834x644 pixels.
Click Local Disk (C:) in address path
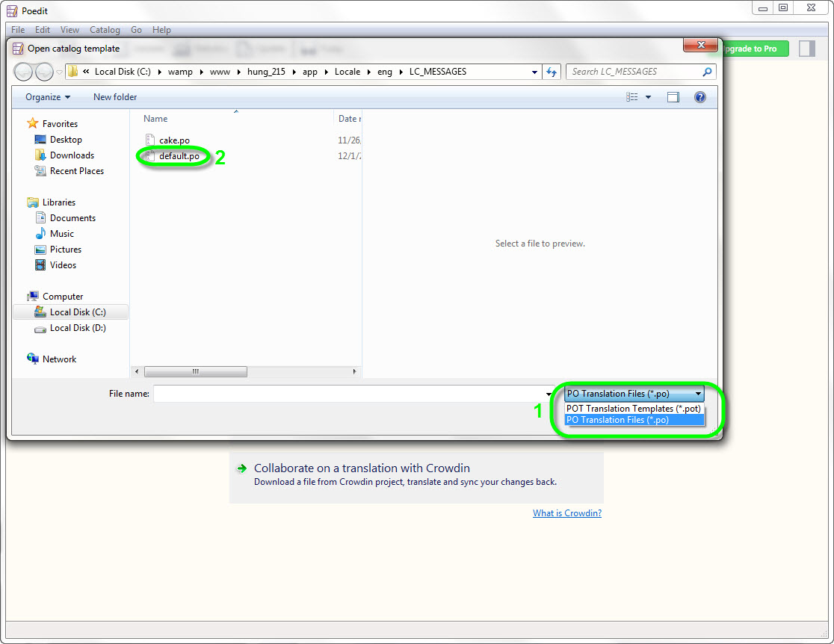point(123,72)
